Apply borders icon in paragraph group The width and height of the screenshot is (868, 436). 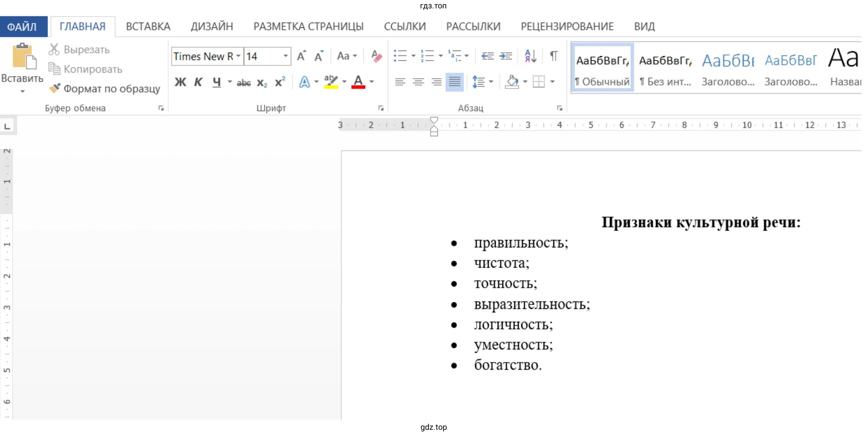point(539,82)
